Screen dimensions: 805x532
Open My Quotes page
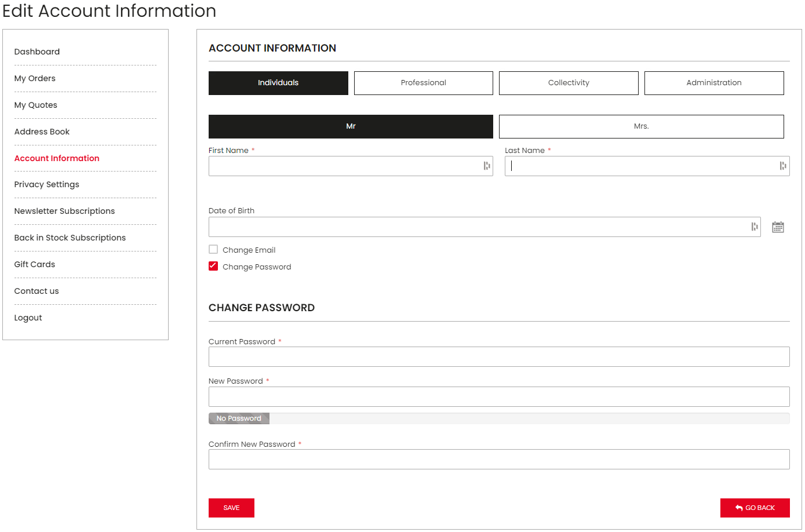click(x=36, y=105)
